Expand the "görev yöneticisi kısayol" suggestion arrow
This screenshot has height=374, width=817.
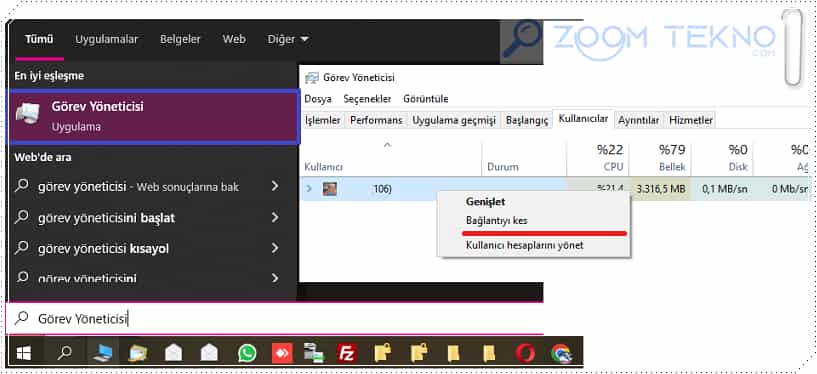point(275,248)
